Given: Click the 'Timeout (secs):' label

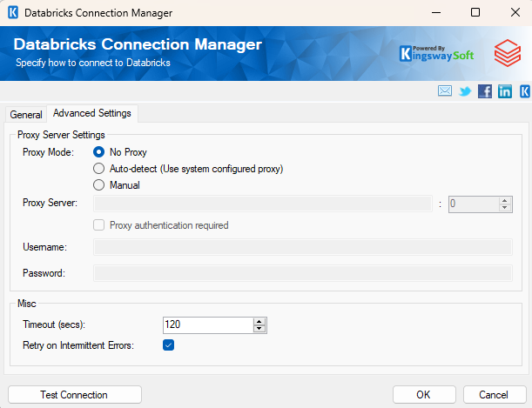Looking at the screenshot, I should pyautogui.click(x=54, y=324).
